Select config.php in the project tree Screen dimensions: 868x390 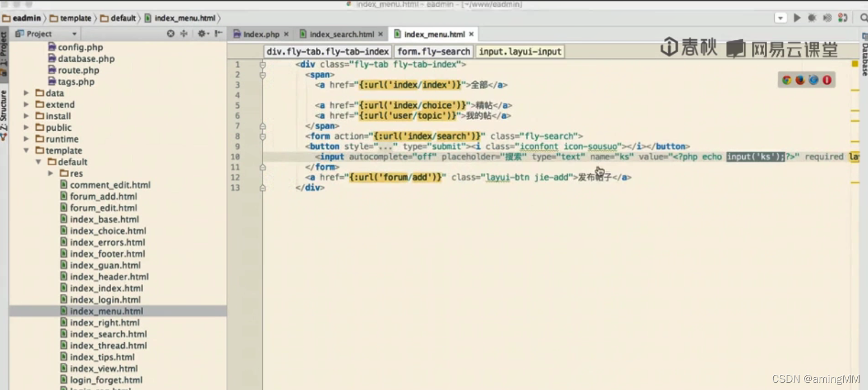pyautogui.click(x=75, y=47)
